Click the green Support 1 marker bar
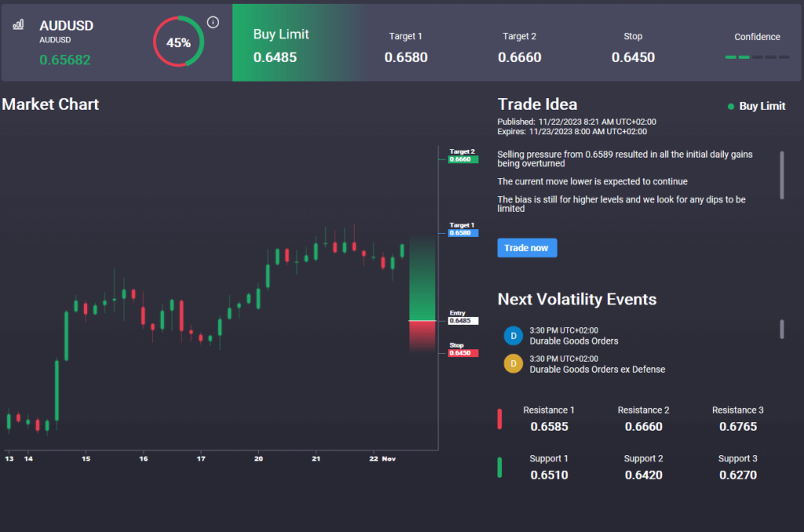The height and width of the screenshot is (532, 804). point(499,467)
